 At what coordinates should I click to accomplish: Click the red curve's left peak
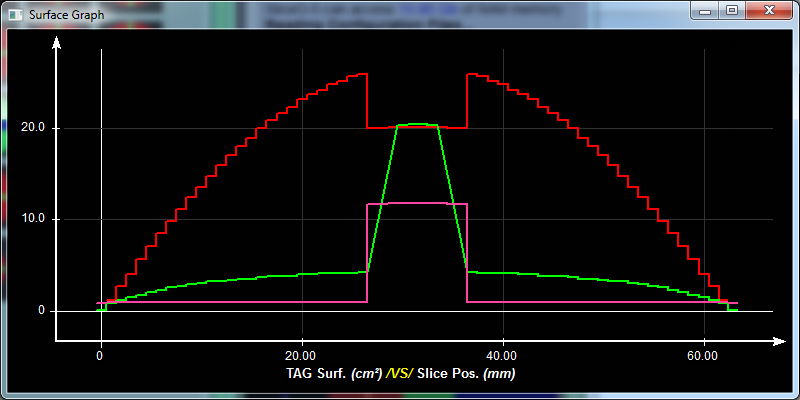coord(360,74)
